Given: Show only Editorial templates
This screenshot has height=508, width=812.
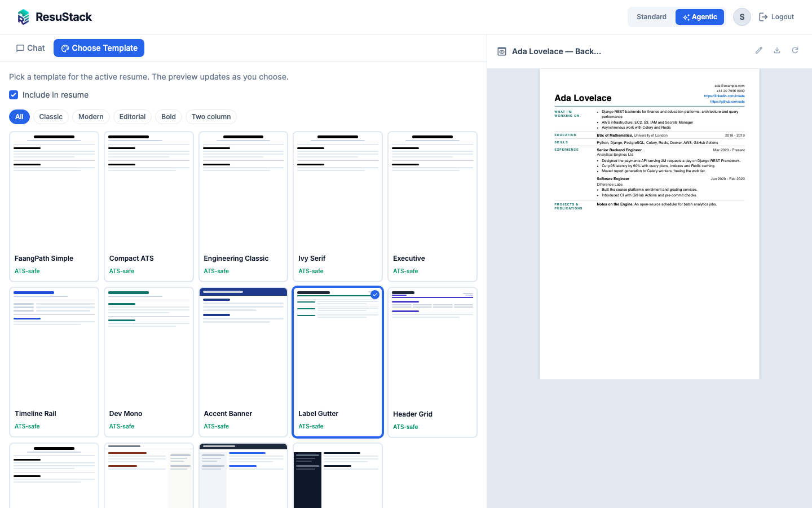Looking at the screenshot, I should 133,117.
